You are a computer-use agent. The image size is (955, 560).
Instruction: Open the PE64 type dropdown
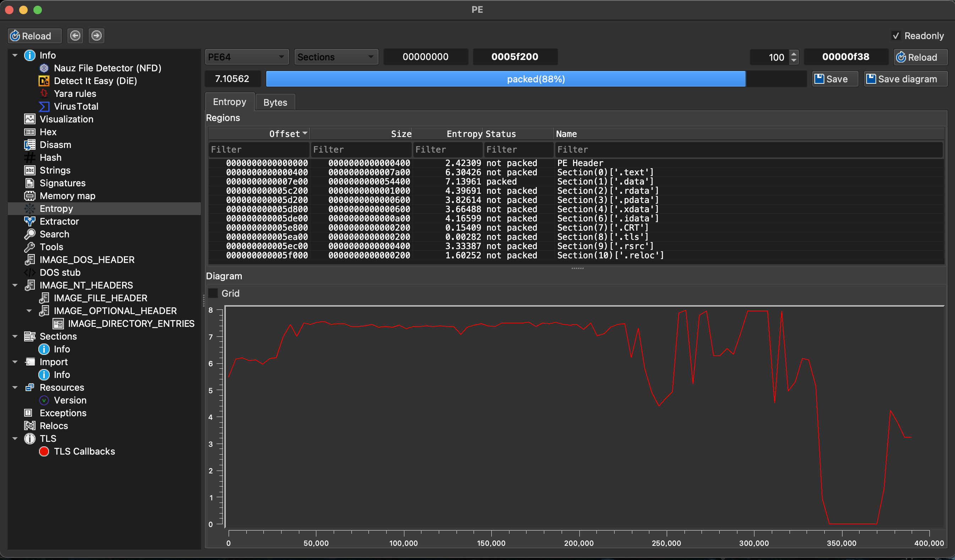tap(247, 57)
